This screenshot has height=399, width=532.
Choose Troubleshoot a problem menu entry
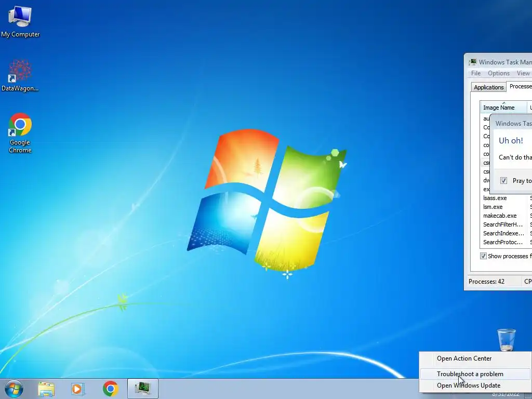(475, 374)
